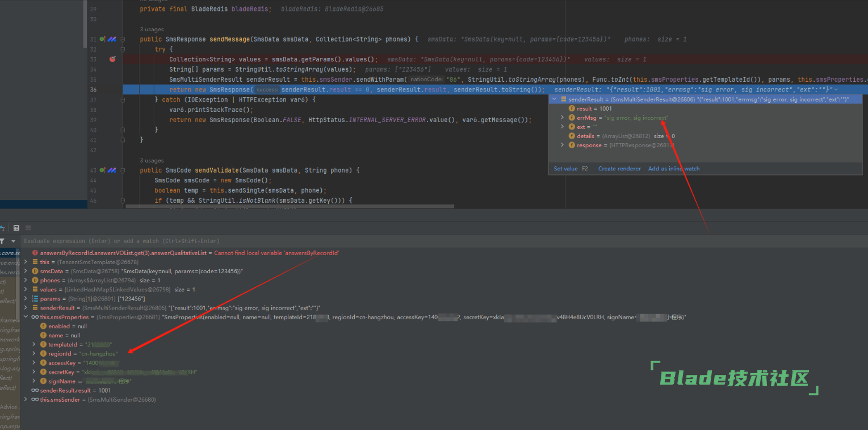Viewport: 868px width, 430px height.
Task: Click the 'success:' parameter hint on line 36
Action: click(267, 90)
